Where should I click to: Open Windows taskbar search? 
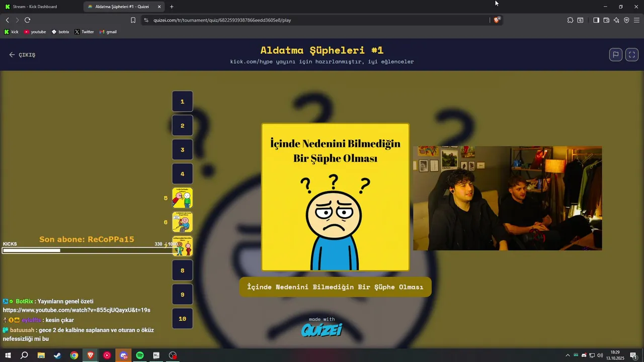tap(24, 355)
